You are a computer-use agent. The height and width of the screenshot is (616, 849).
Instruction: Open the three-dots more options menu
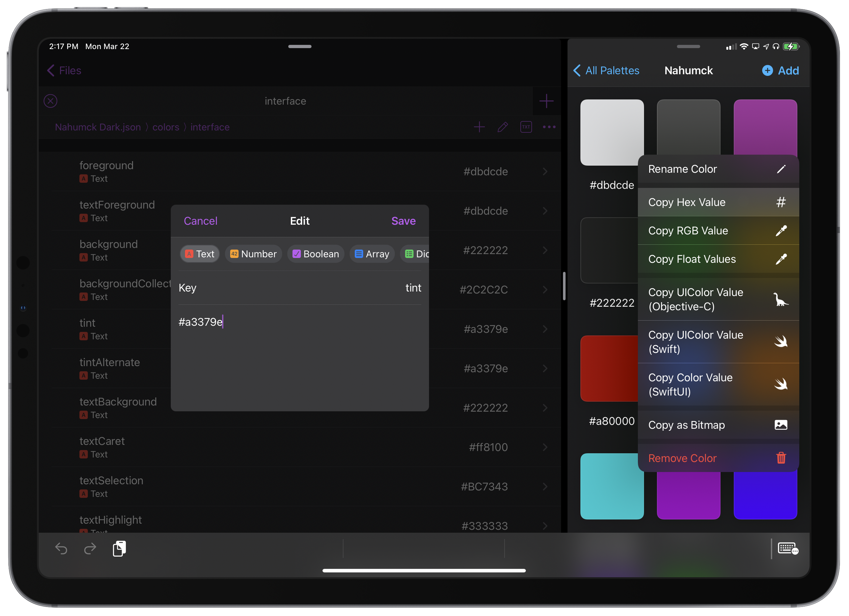pyautogui.click(x=549, y=127)
